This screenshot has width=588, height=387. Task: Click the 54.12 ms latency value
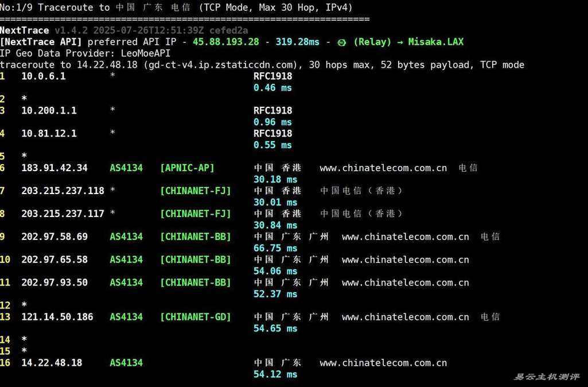pyautogui.click(x=275, y=374)
